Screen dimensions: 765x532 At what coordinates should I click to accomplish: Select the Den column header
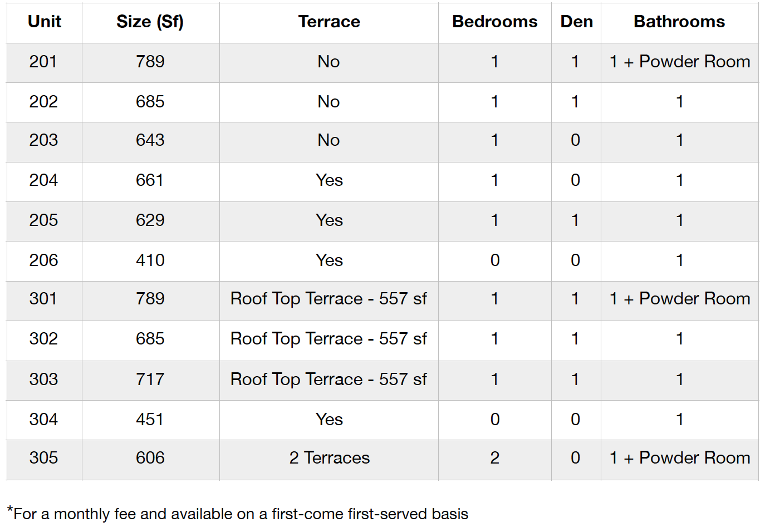pyautogui.click(x=576, y=22)
